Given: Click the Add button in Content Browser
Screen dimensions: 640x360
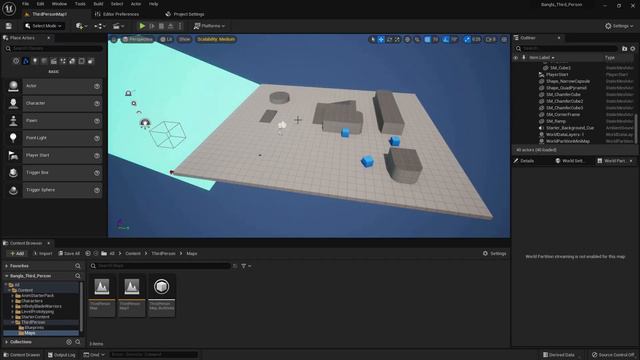Looking at the screenshot, I should pyautogui.click(x=17, y=253).
